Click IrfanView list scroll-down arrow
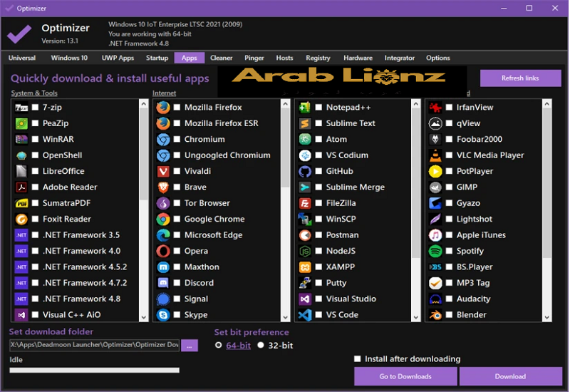 click(x=546, y=317)
